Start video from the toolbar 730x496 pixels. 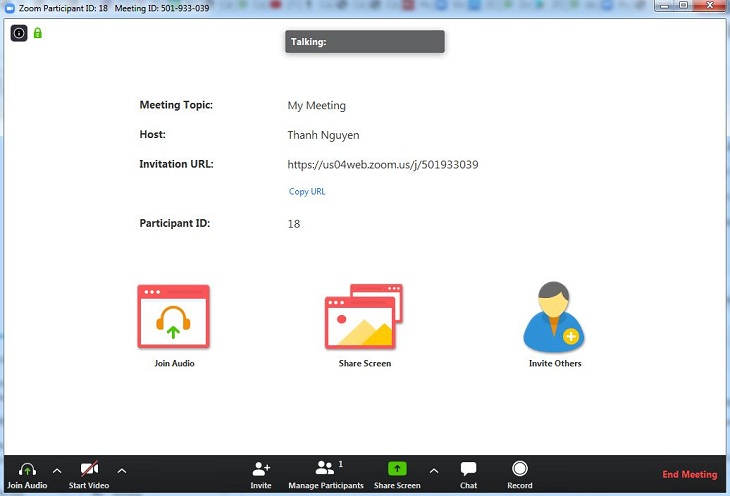pos(89,475)
